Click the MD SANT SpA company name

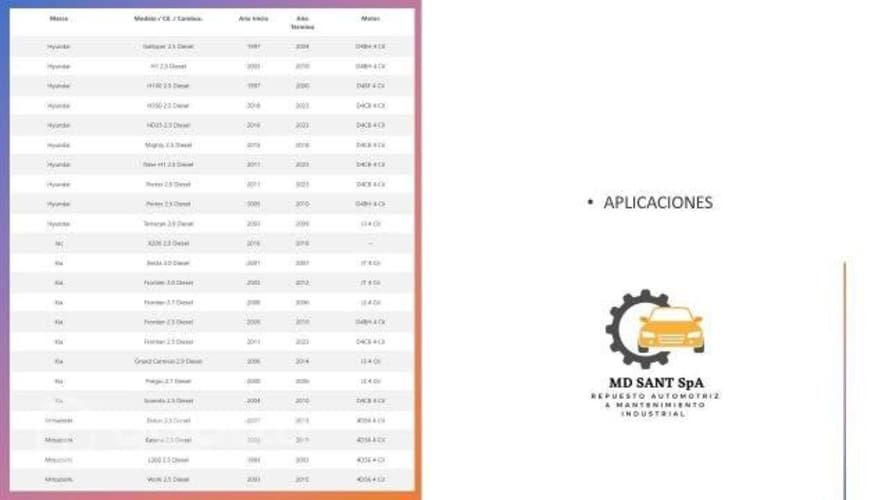click(x=654, y=383)
